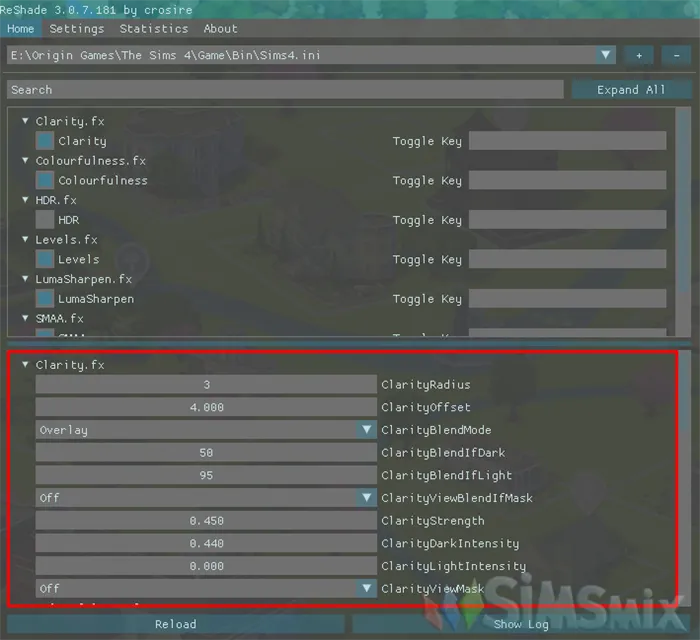Image resolution: width=700 pixels, height=640 pixels.
Task: Click the ClarityRadius label
Action: [x=426, y=385]
